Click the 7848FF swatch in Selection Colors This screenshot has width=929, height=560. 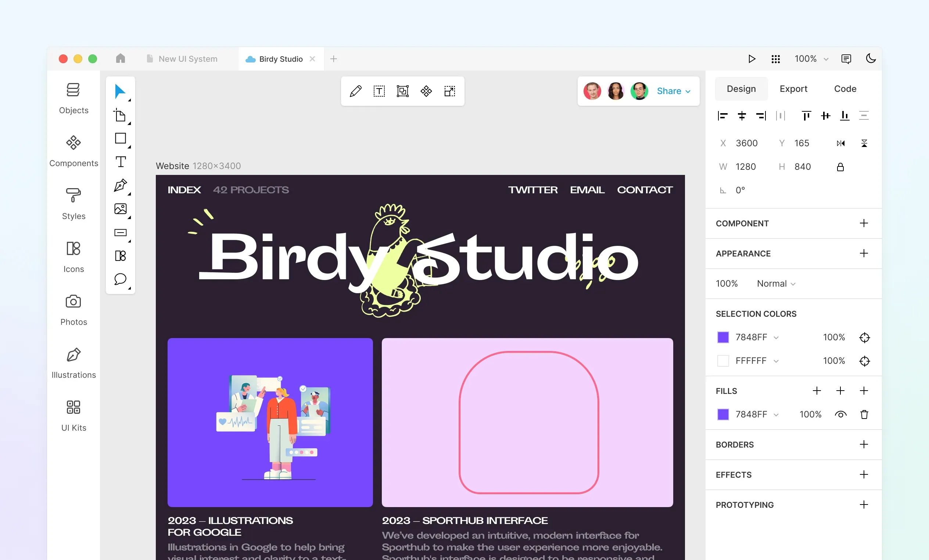(x=723, y=337)
